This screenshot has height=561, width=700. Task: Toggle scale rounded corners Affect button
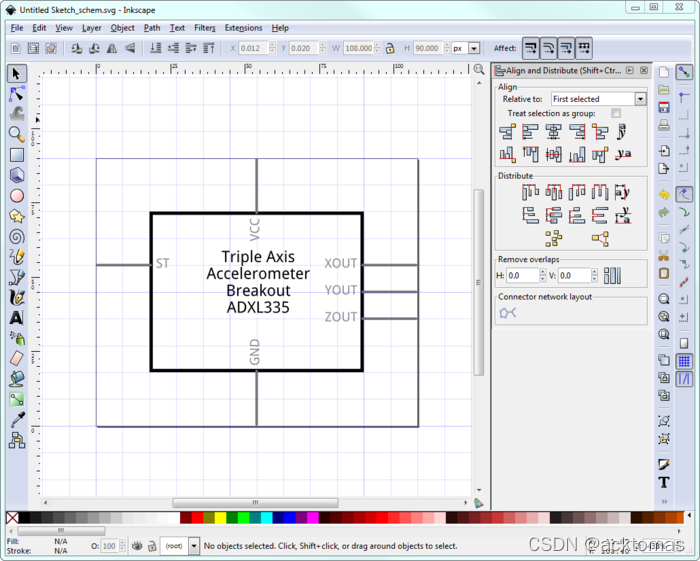(548, 48)
